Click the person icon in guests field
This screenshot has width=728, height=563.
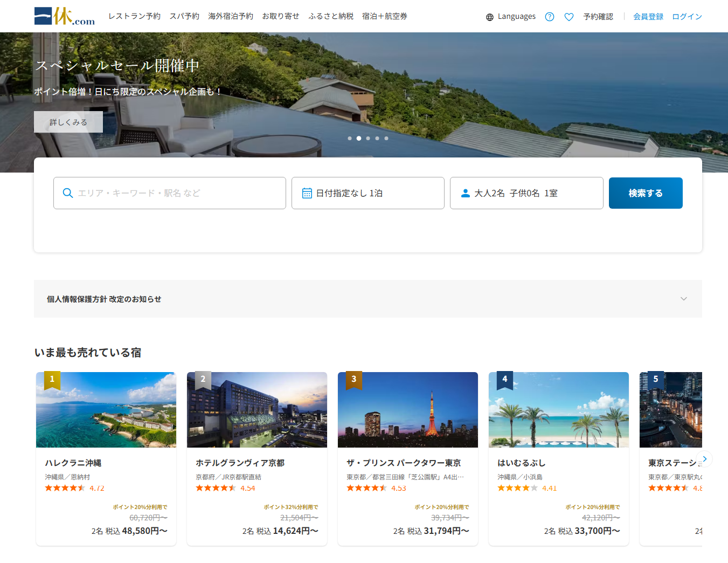click(465, 193)
